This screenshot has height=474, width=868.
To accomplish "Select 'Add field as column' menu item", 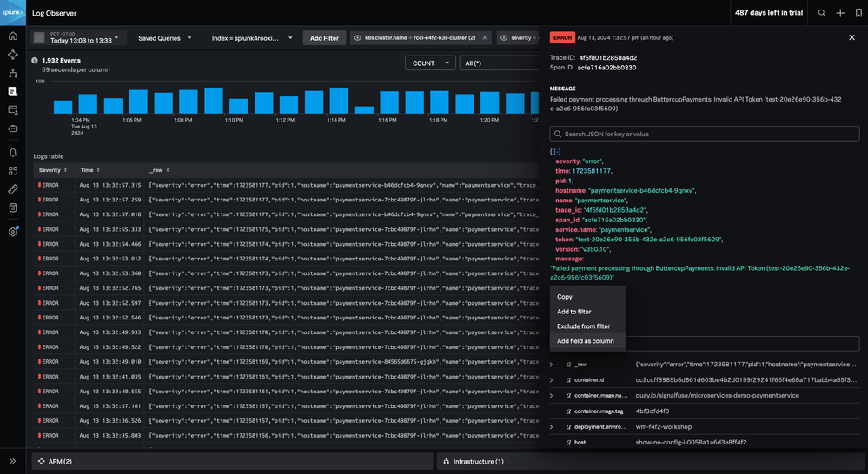I will click(x=586, y=341).
